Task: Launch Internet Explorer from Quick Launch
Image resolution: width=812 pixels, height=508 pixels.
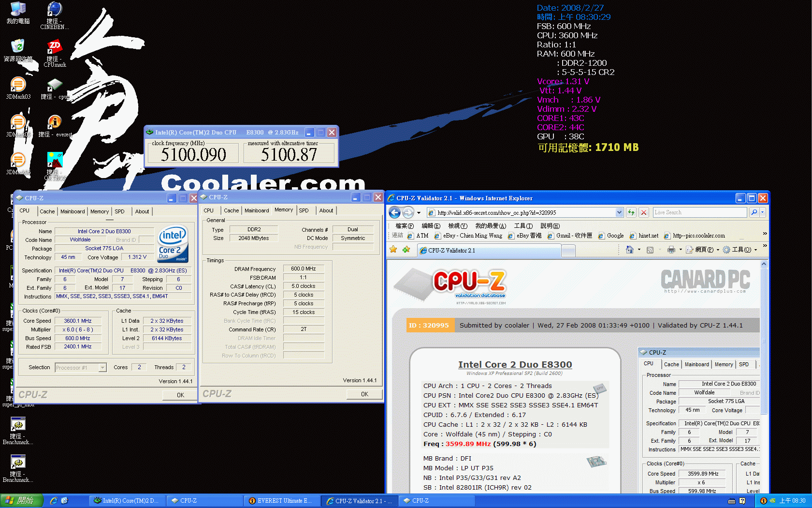Action: coord(54,501)
